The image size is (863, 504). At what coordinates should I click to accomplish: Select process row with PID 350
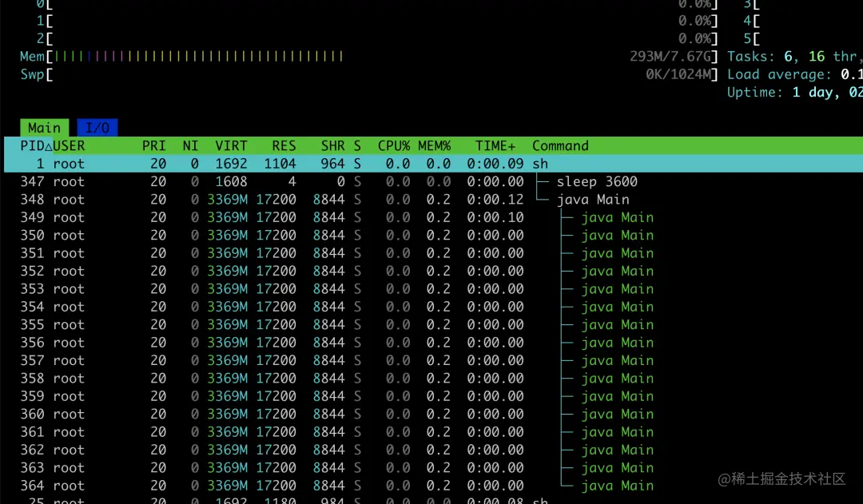click(433, 235)
